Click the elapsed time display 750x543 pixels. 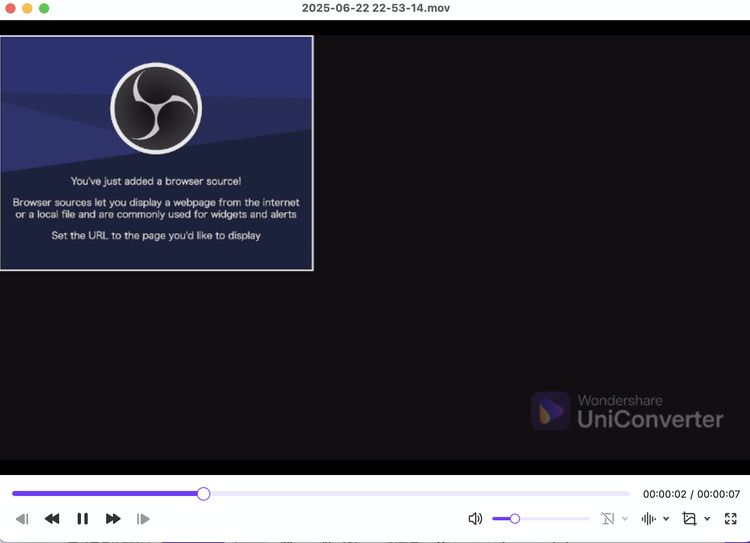click(x=664, y=494)
